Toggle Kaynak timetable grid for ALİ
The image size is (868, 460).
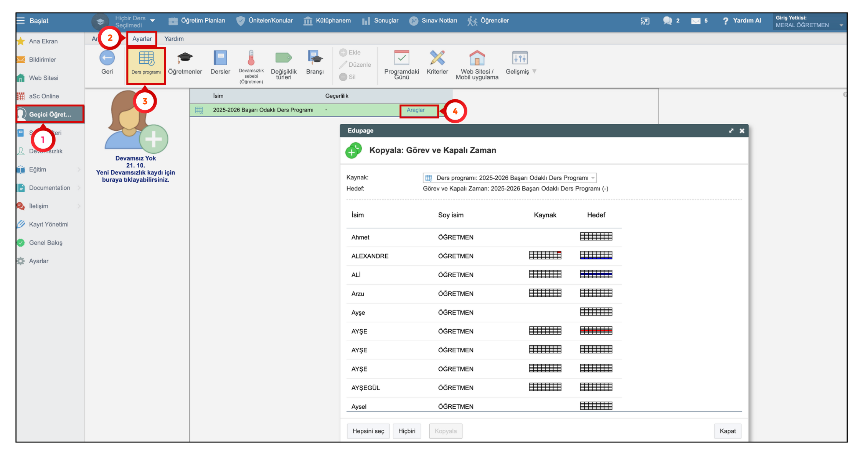pos(545,274)
